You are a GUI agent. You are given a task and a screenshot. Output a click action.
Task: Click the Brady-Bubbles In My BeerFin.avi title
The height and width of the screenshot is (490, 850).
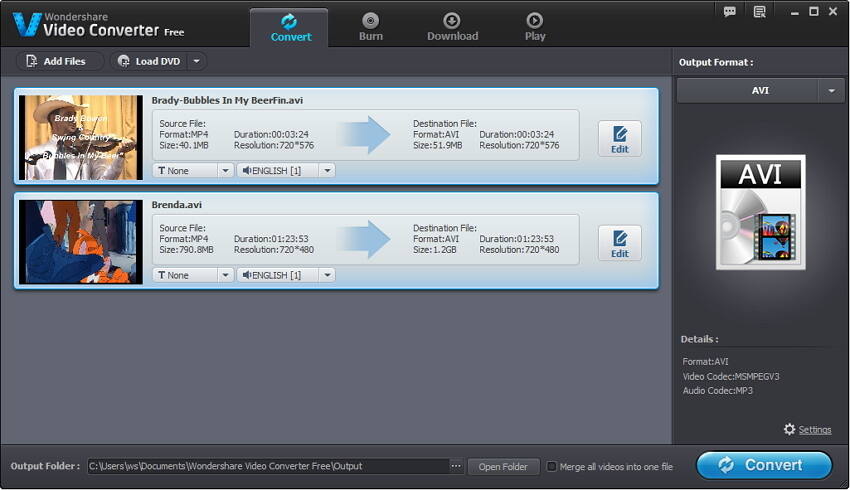227,100
